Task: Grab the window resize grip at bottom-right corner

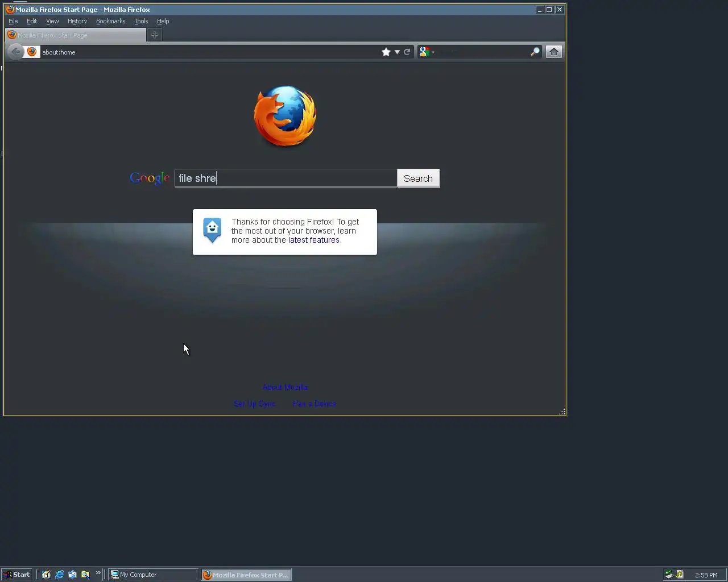Action: pyautogui.click(x=562, y=411)
